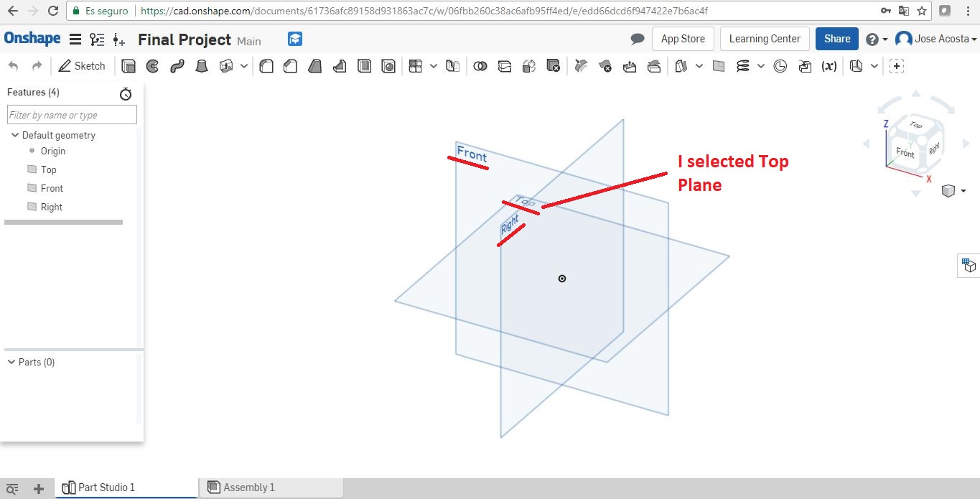
Task: Select the Variable (x) tool
Action: 829,66
